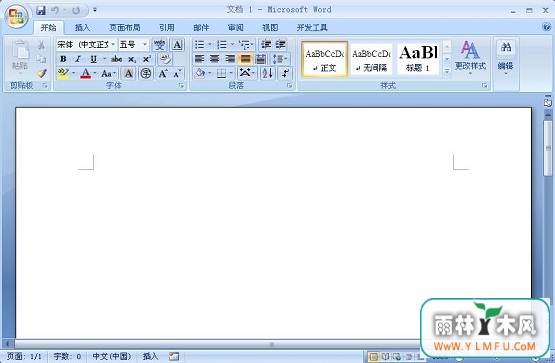
Task: Open the 剪贴板 dialog launcher
Action: (x=45, y=85)
